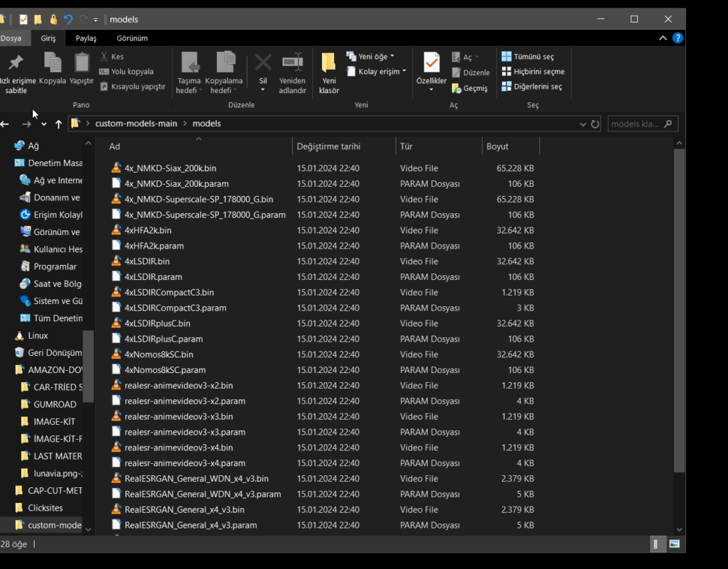Select realesr-animevideov3-x2.bin file
The width and height of the screenshot is (728, 569).
pyautogui.click(x=178, y=385)
